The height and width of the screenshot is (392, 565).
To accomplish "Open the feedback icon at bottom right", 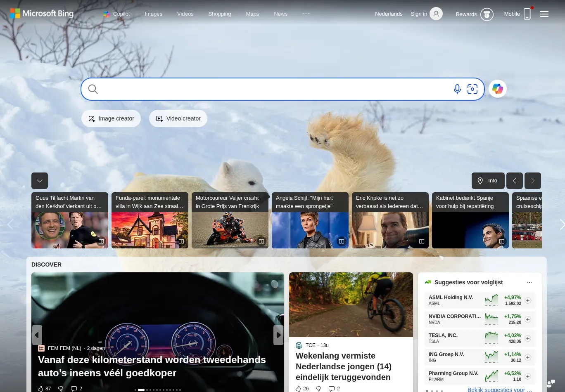I will click(x=551, y=384).
